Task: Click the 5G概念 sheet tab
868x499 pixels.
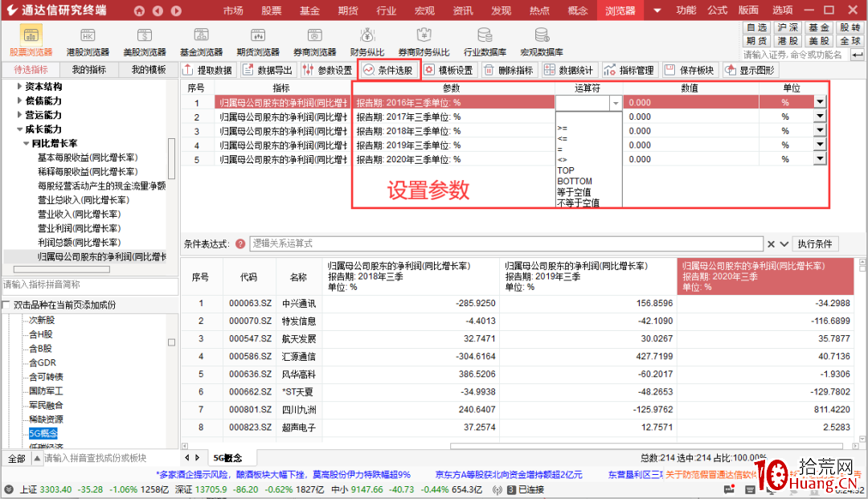Action: pyautogui.click(x=228, y=458)
